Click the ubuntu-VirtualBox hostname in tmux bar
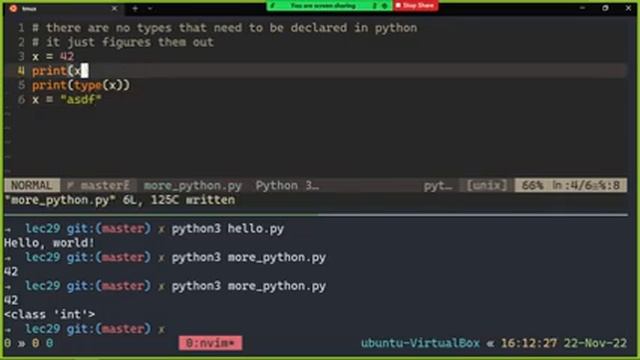This screenshot has height=360, width=640. [420, 343]
